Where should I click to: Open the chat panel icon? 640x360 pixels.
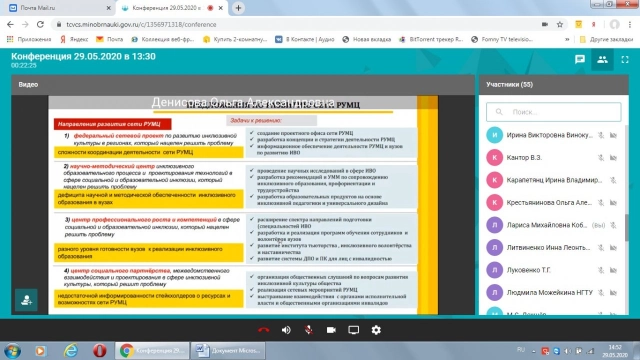[x=580, y=60]
